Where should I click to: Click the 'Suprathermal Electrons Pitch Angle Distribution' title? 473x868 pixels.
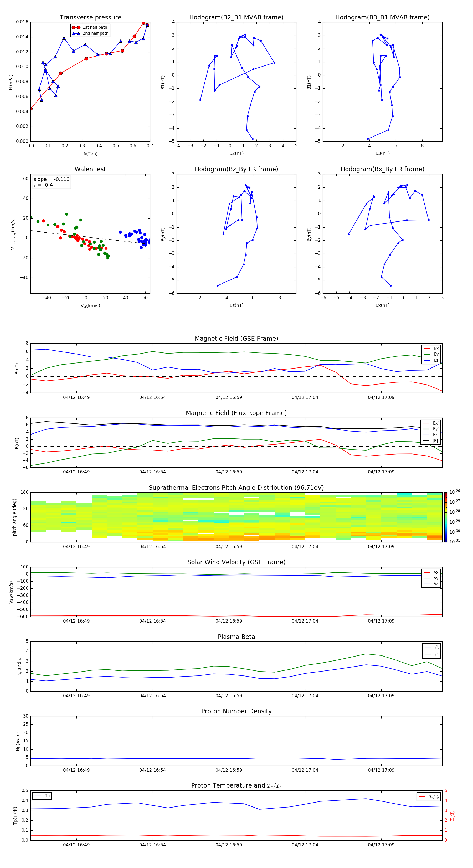[x=236, y=488]
